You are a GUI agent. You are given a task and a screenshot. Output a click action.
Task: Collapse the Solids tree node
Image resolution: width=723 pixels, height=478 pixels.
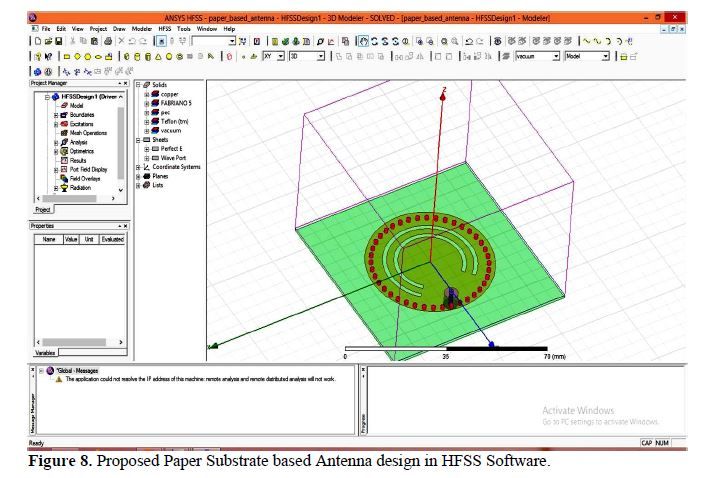tap(138, 85)
